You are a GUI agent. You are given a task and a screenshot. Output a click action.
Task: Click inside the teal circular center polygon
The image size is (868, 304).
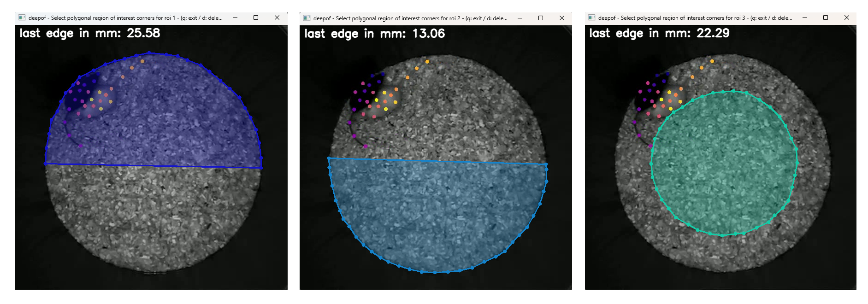(724, 164)
